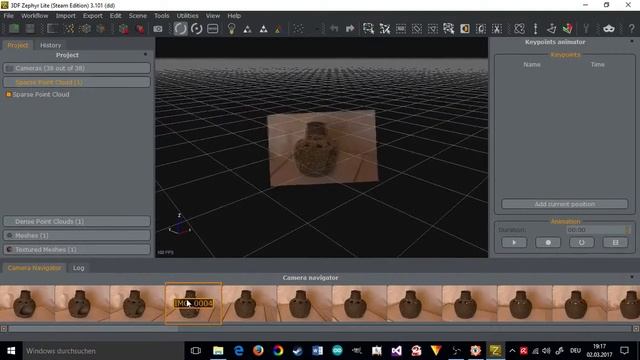Viewport: 640px width, 360px height.
Task: Open the Utilities menu
Action: 187,16
